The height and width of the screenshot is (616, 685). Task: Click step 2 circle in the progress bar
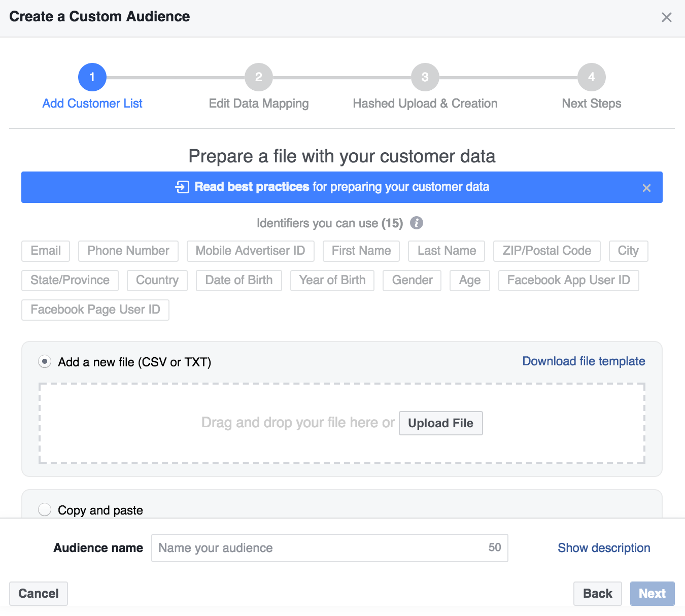259,77
